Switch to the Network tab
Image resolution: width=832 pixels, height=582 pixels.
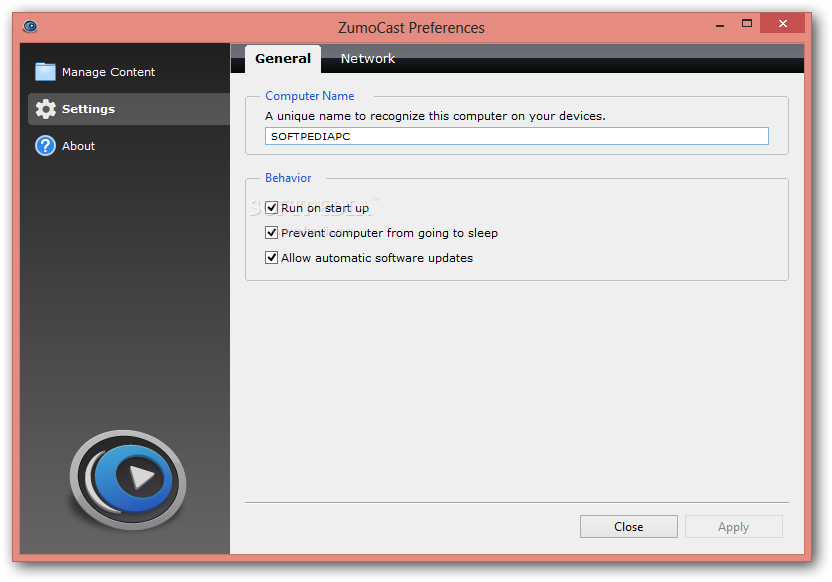pos(368,58)
